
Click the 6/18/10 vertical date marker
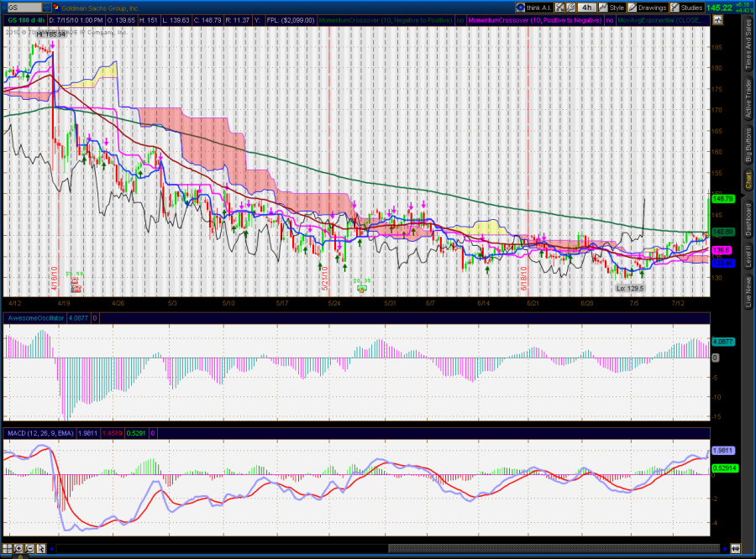pos(524,279)
